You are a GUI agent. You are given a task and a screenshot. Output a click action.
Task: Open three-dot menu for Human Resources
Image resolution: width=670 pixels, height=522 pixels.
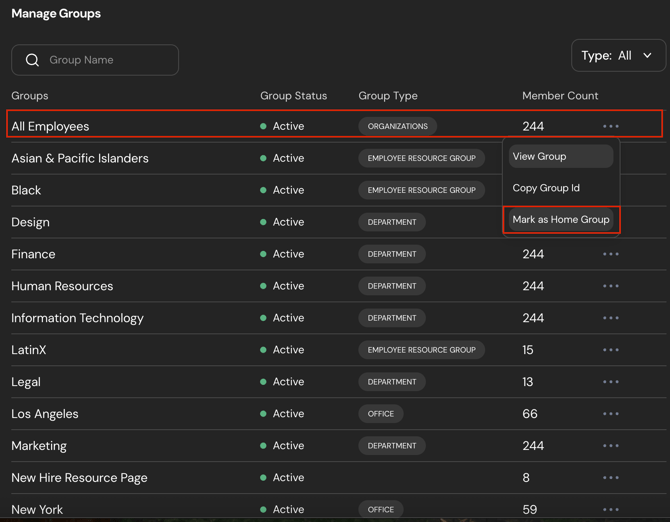click(x=611, y=286)
